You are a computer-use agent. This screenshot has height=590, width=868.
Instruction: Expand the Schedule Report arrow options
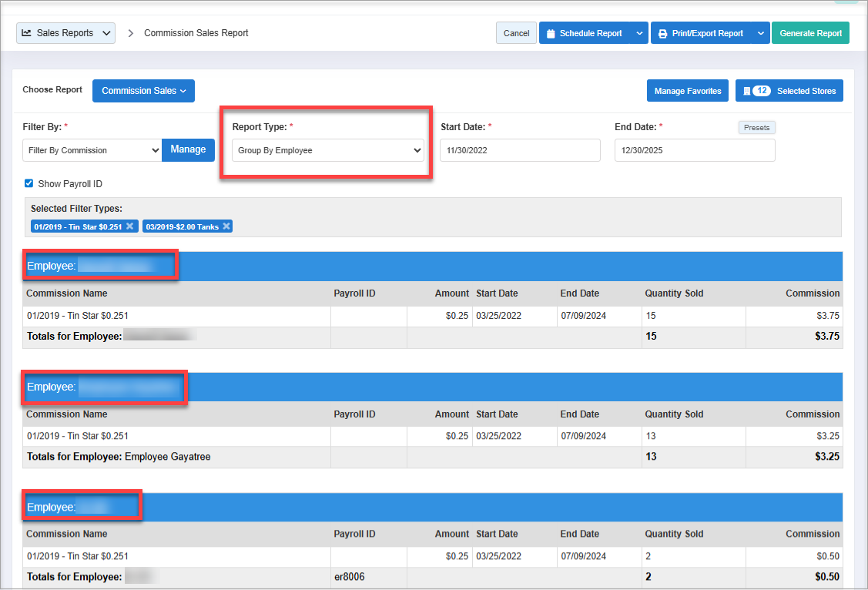tap(639, 33)
